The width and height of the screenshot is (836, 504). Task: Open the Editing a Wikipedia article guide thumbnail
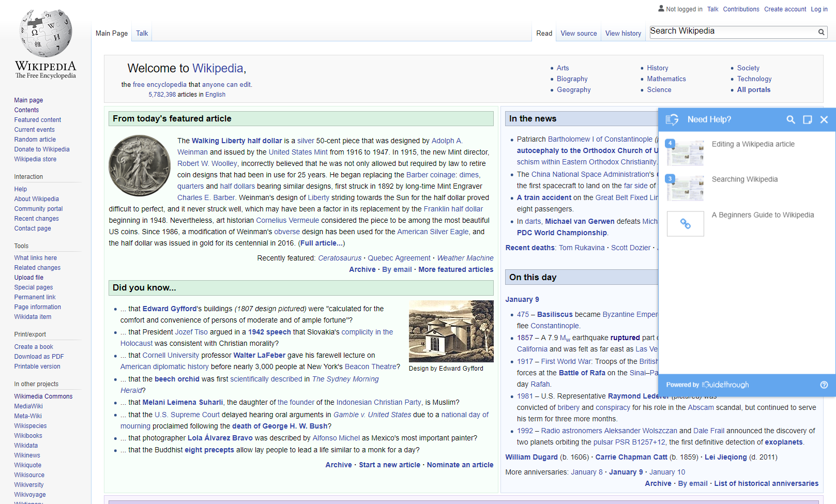tap(686, 152)
